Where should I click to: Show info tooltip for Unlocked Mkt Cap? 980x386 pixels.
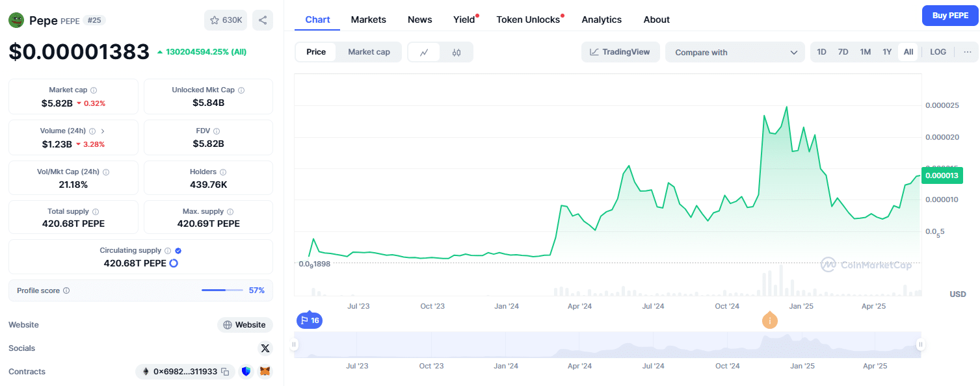point(241,90)
